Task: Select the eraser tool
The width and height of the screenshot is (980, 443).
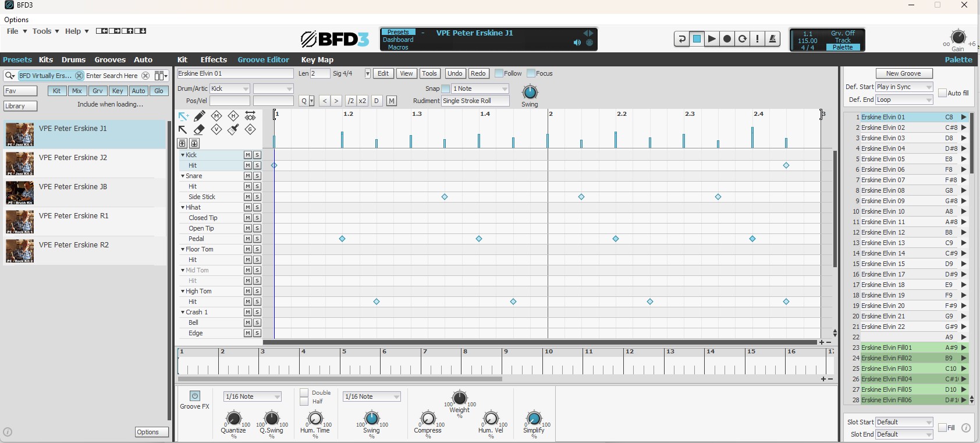Action: (x=200, y=129)
